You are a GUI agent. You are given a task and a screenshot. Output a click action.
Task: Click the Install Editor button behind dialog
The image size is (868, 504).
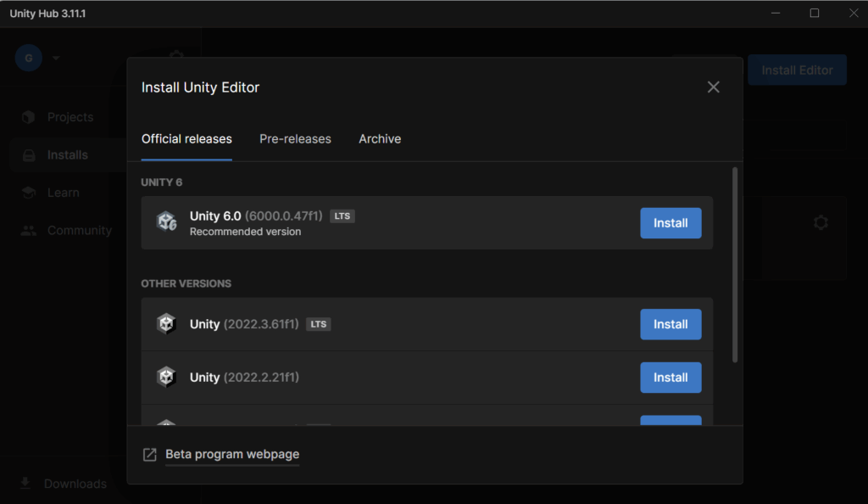tap(797, 70)
